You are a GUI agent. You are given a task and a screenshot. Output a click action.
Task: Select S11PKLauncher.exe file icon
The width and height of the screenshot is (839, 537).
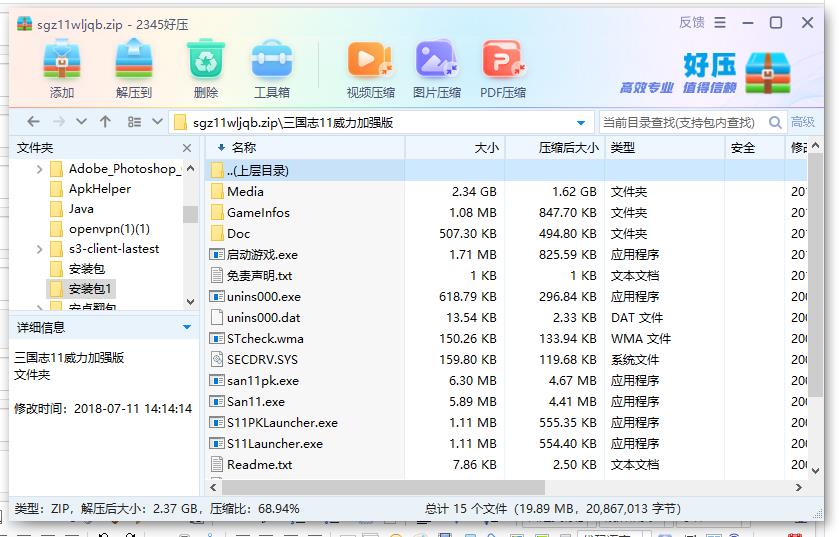217,423
